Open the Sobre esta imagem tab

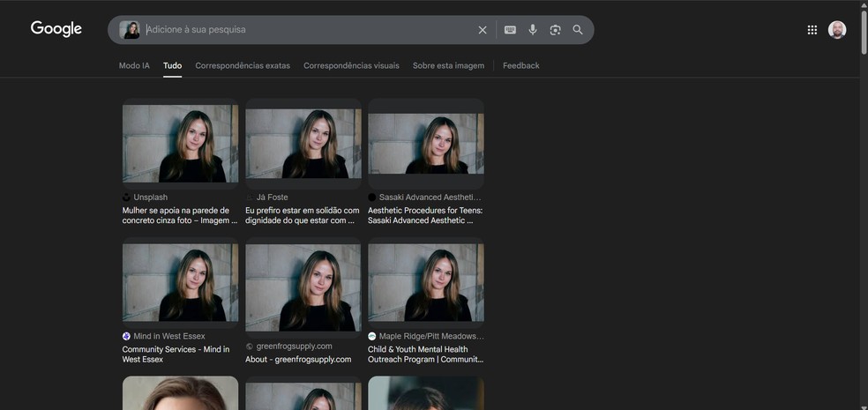pyautogui.click(x=448, y=65)
